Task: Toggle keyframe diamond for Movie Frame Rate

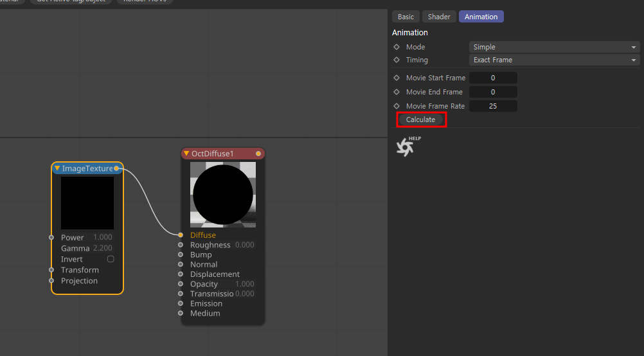Action: pyautogui.click(x=397, y=106)
